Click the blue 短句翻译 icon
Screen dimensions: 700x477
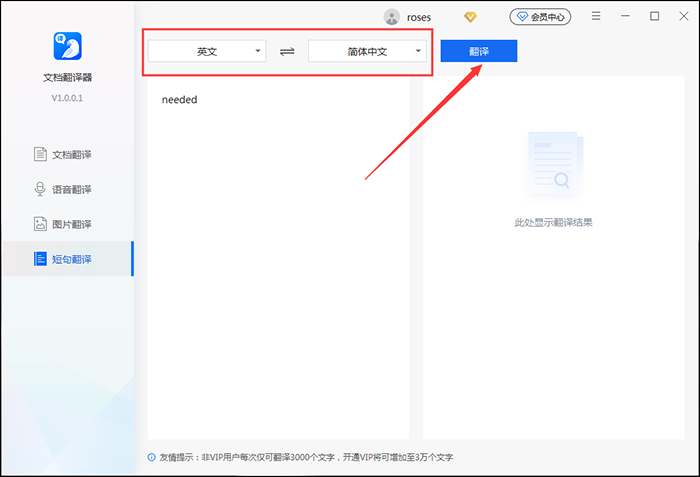[x=40, y=259]
